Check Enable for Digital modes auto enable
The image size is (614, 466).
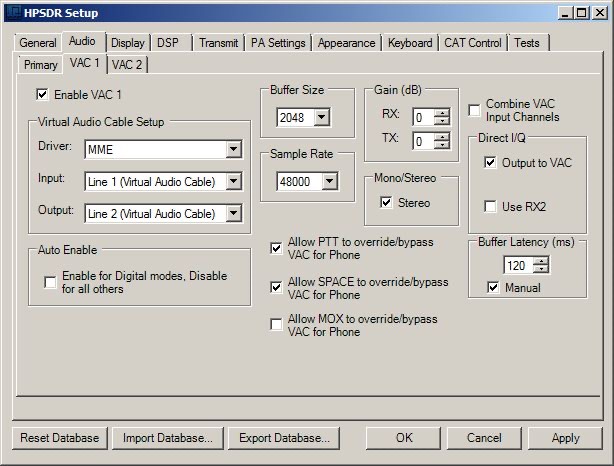pos(50,282)
